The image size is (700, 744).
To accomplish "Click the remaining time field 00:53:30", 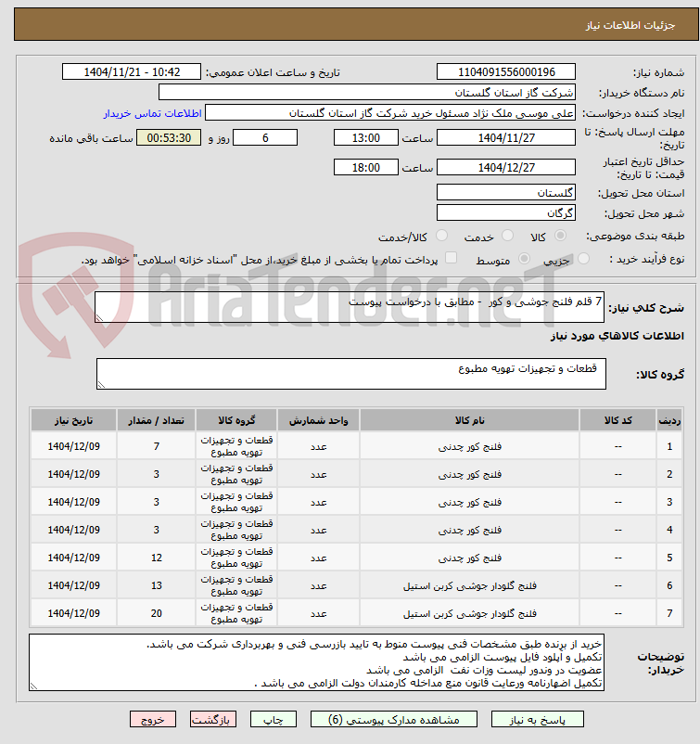I will tap(169, 137).
